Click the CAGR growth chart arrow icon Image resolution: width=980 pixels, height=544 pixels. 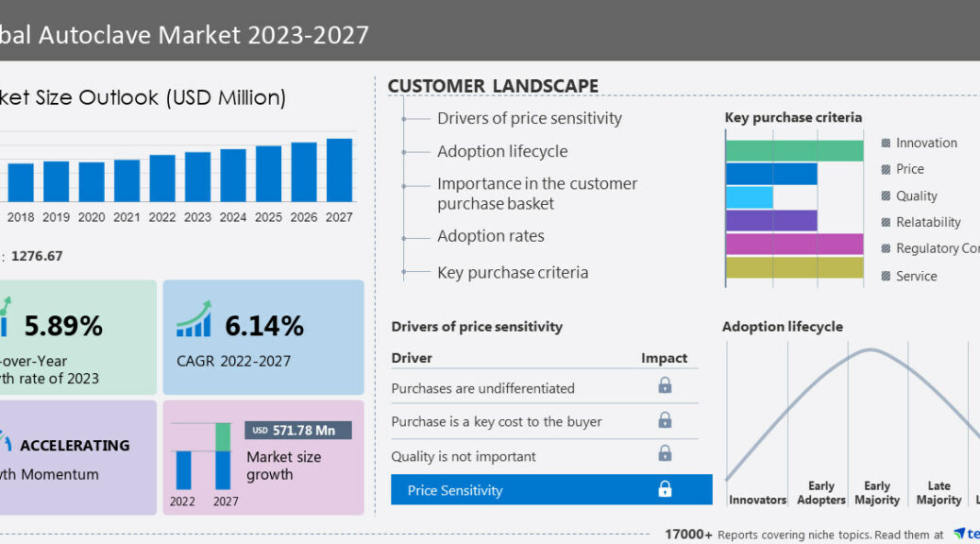pos(194,319)
